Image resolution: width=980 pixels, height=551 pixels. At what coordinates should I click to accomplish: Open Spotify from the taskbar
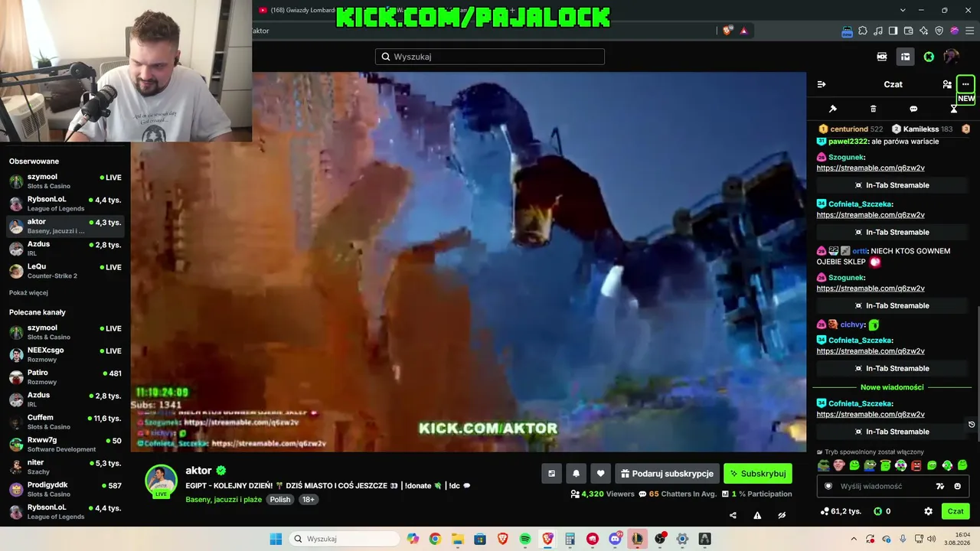[525, 539]
